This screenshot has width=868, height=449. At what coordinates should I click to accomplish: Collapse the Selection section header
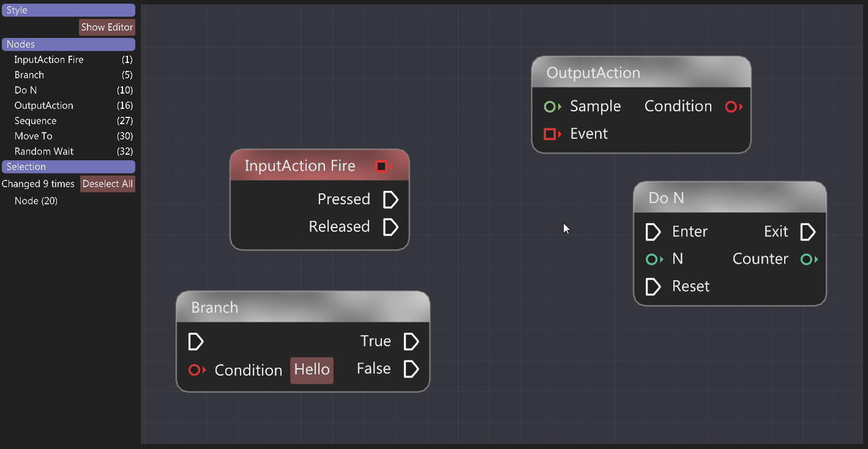(x=69, y=166)
